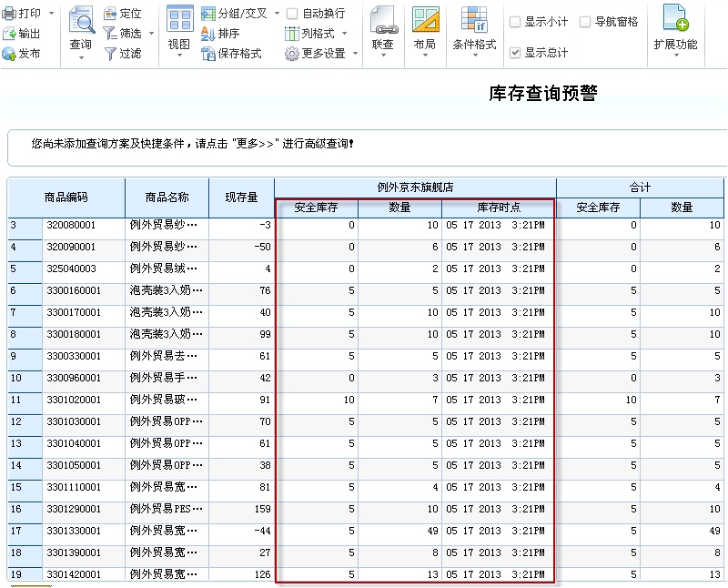Click the 排序 text label
Viewport: 728px width, 588px height.
pos(229,34)
